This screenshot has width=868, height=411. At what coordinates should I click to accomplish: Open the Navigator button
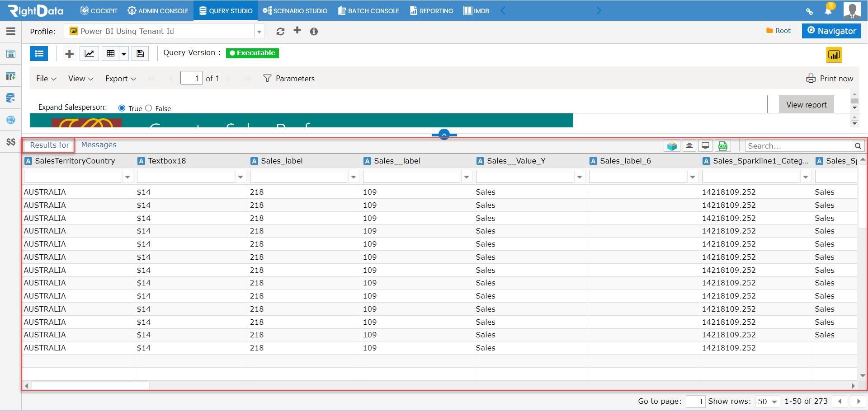(831, 31)
